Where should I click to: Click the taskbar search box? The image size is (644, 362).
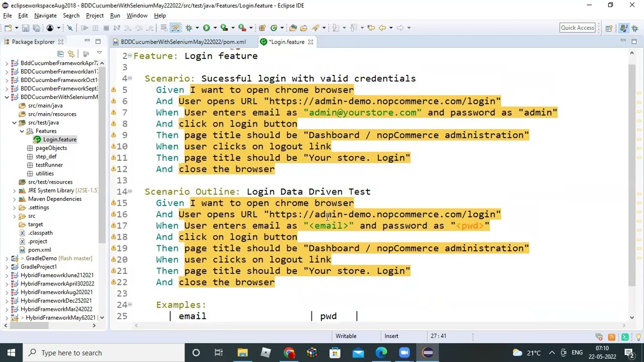pos(103,353)
